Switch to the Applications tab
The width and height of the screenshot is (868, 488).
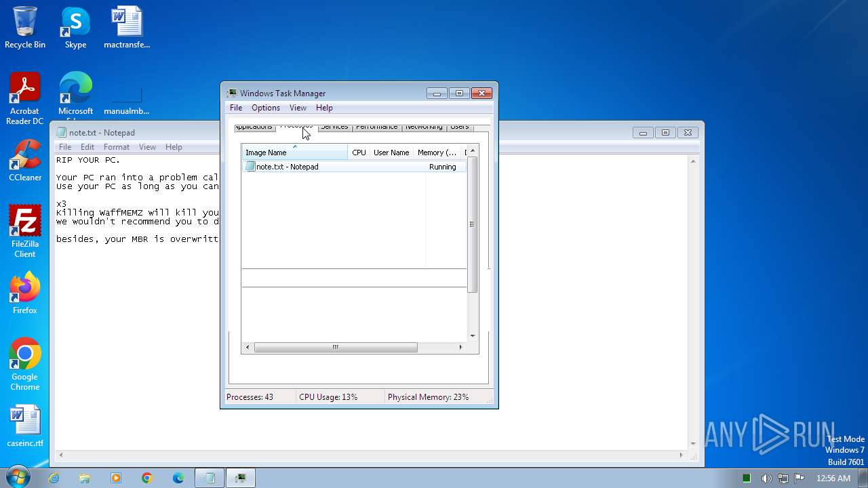[x=254, y=127]
